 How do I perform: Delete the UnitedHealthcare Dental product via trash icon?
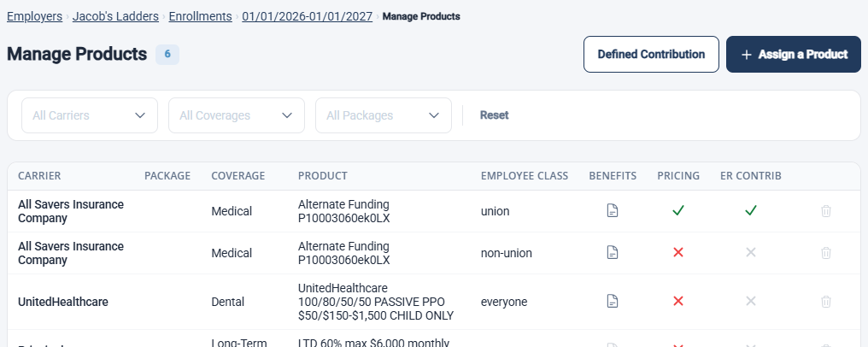pos(826,302)
